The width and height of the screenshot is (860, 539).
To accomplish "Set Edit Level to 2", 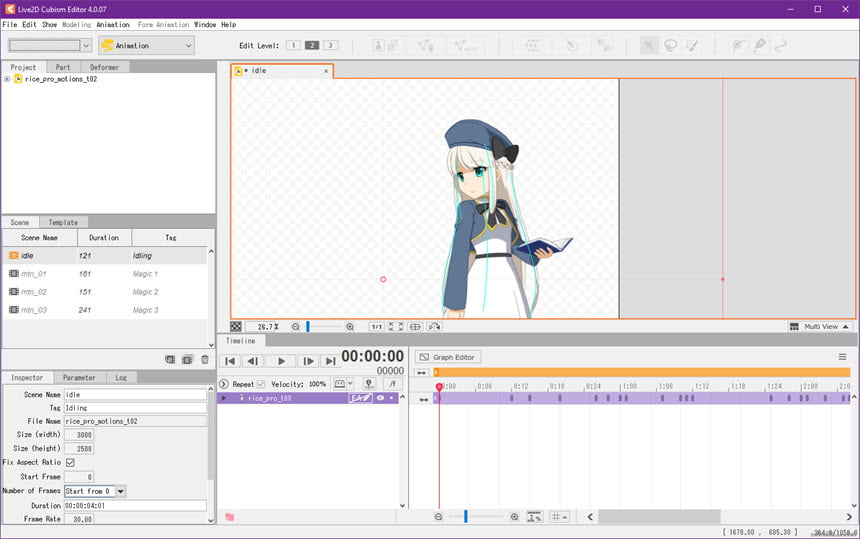I will click(x=312, y=46).
